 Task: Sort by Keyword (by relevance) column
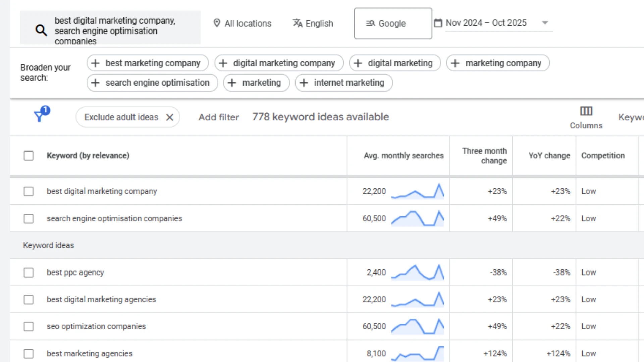88,156
